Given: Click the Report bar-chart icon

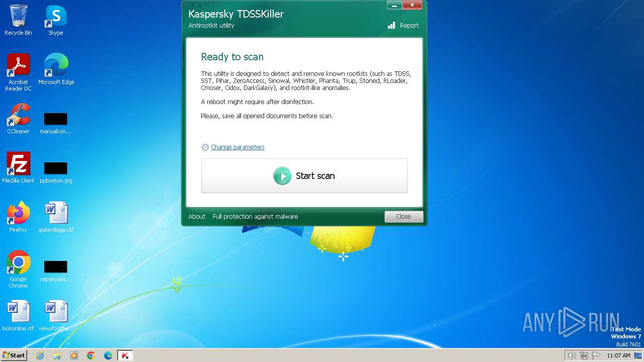Looking at the screenshot, I should pyautogui.click(x=391, y=25).
